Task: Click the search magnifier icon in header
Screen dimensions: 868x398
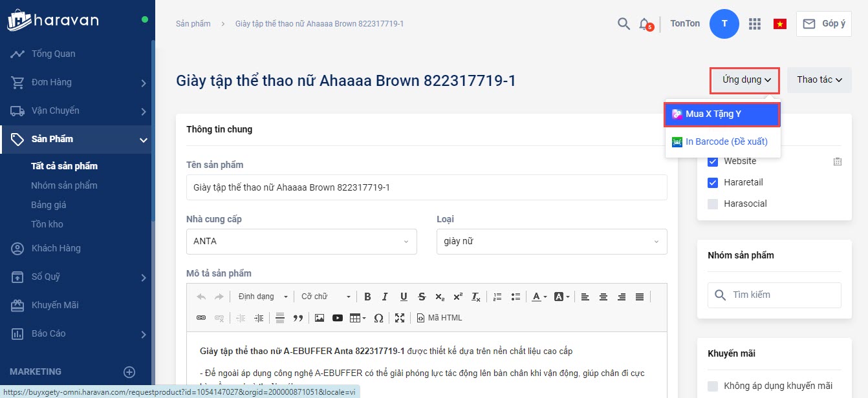Action: point(624,24)
